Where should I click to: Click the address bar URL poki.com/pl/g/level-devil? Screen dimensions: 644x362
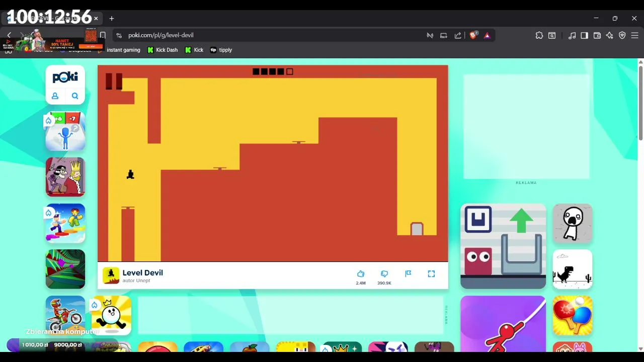click(x=161, y=35)
